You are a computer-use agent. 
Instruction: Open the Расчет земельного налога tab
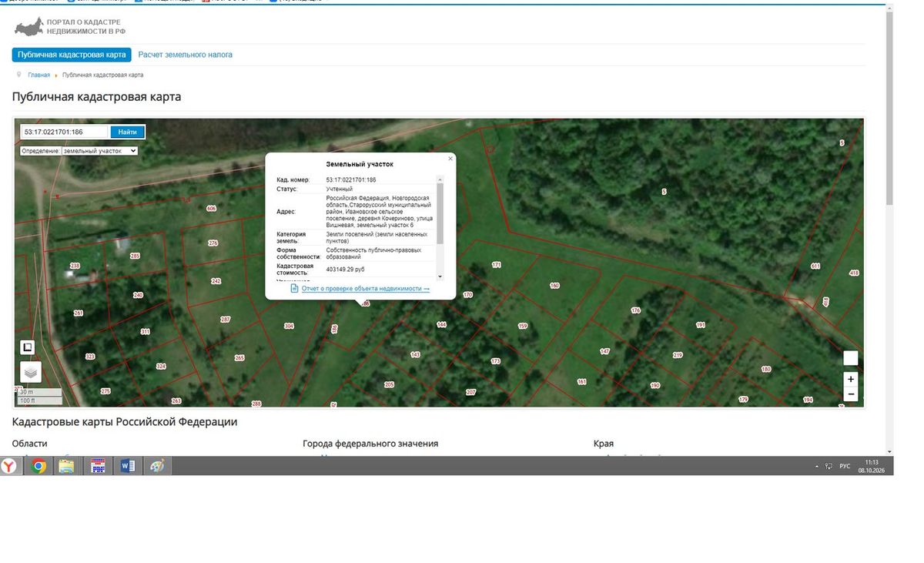(x=185, y=55)
